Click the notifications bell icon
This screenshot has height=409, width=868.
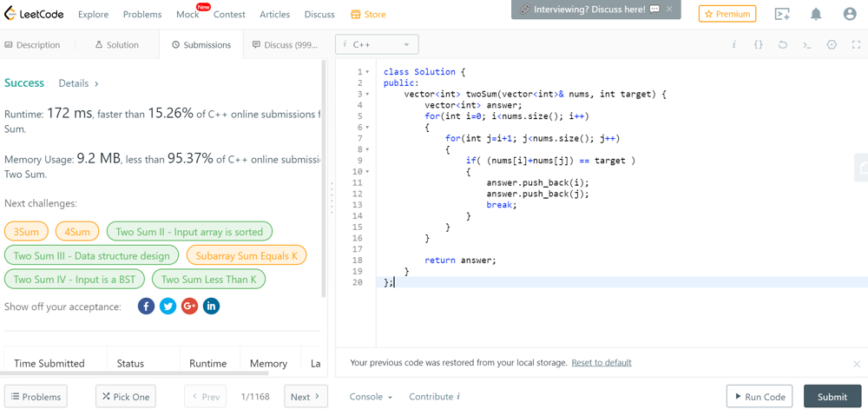click(x=816, y=15)
